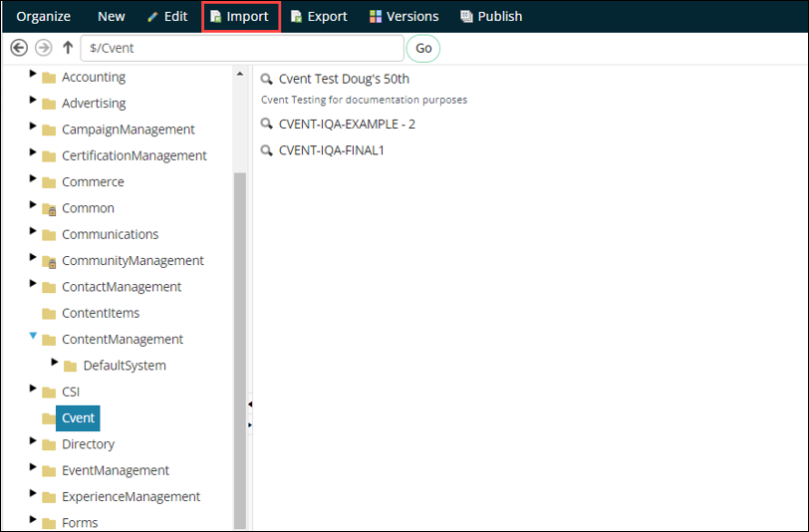
Task: Select the ContentItems folder
Action: click(100, 313)
